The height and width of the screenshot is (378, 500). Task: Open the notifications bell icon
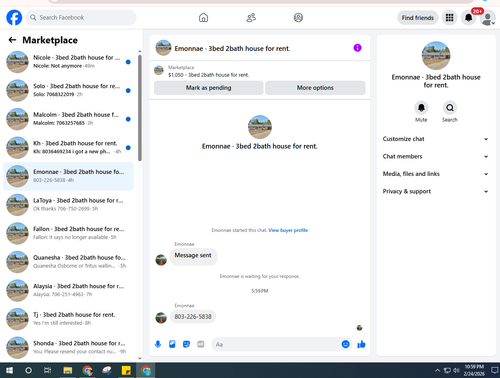(x=468, y=18)
